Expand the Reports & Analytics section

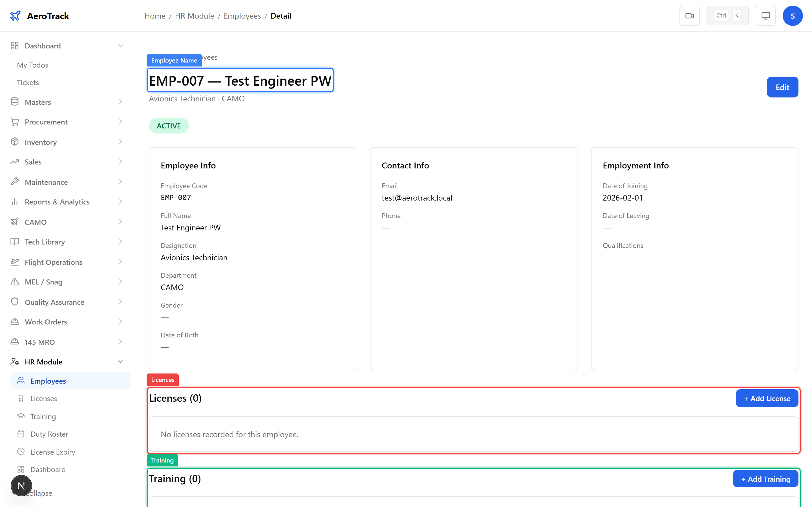point(120,201)
